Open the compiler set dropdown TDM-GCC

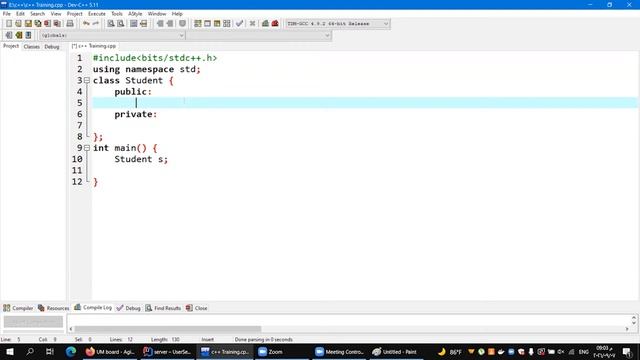pos(337,24)
